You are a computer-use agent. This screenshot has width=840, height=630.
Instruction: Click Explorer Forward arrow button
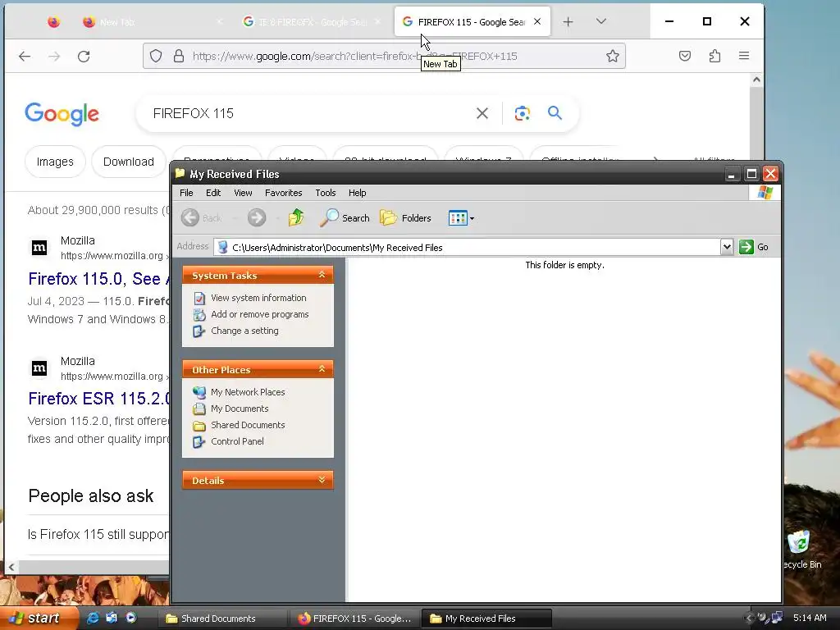(x=257, y=218)
